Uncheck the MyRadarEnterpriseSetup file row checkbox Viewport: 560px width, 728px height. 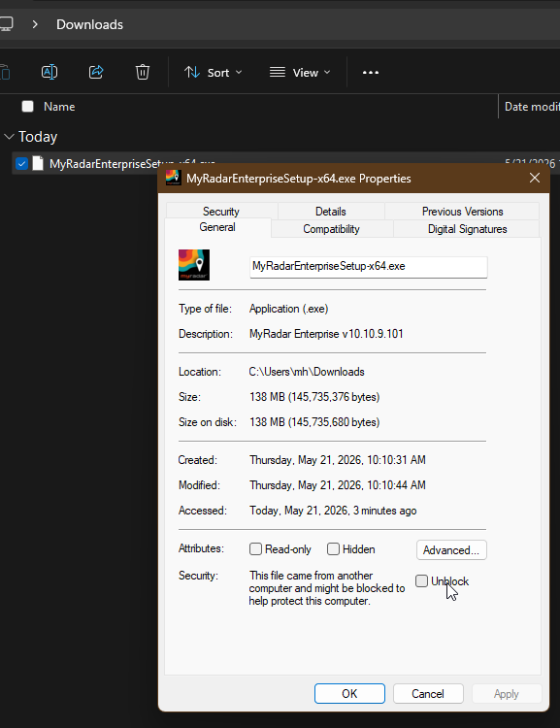pyautogui.click(x=21, y=163)
